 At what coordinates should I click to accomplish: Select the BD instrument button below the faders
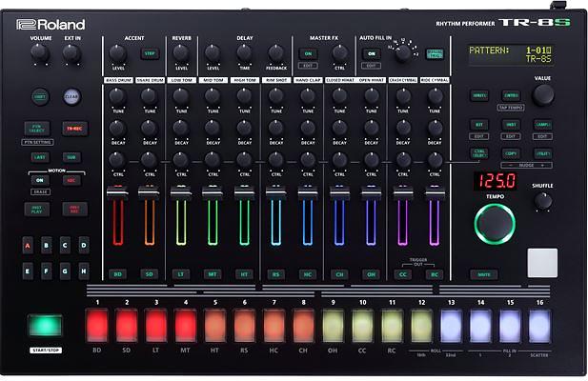coord(117,274)
